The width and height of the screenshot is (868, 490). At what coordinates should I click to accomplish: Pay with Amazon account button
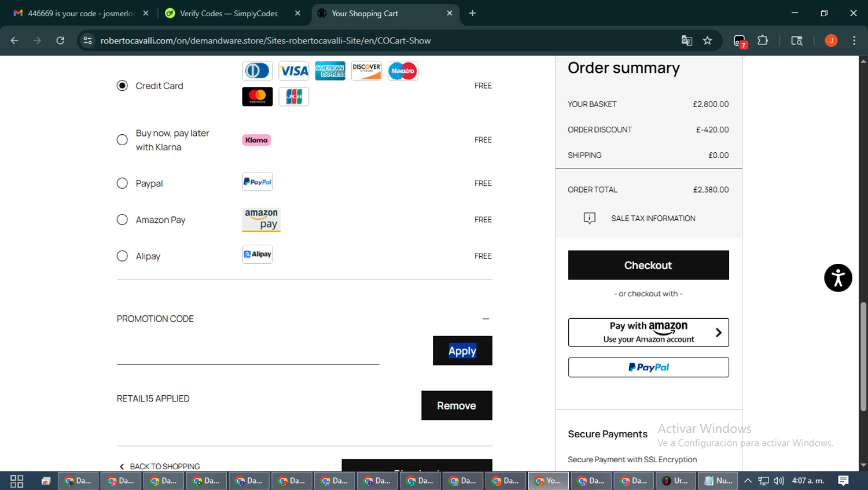click(x=648, y=333)
